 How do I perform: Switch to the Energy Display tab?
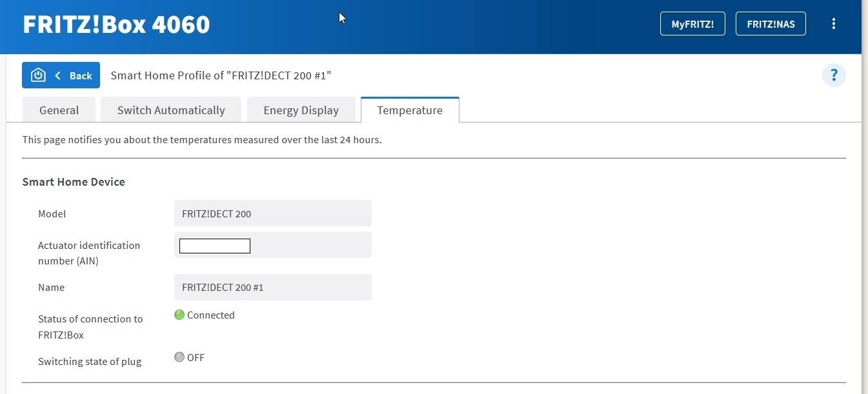[301, 110]
